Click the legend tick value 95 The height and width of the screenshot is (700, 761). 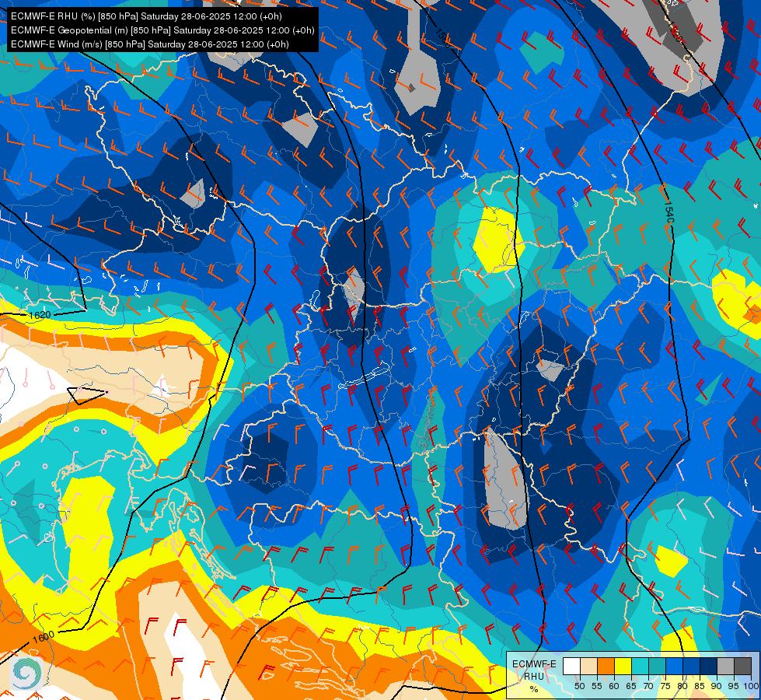(x=734, y=686)
